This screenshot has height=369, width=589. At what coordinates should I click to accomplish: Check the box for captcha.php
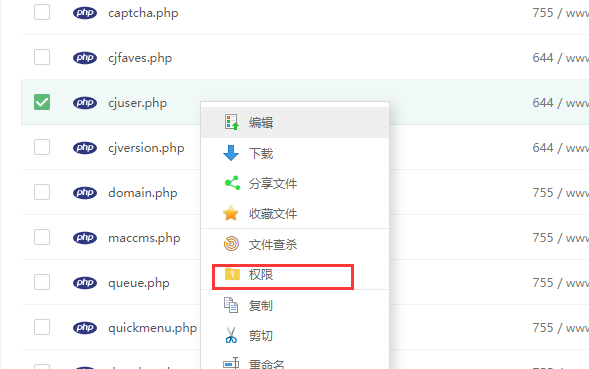[42, 12]
